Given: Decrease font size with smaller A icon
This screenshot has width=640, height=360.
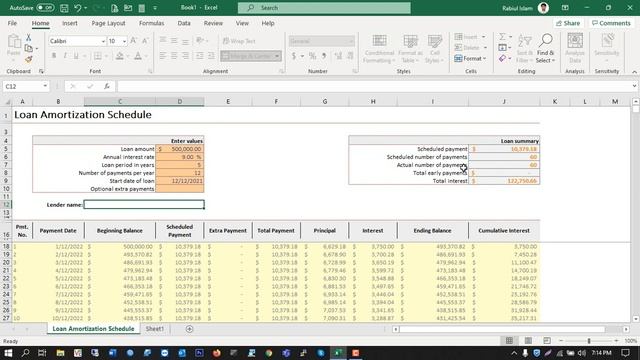Looking at the screenshot, I should 145,41.
